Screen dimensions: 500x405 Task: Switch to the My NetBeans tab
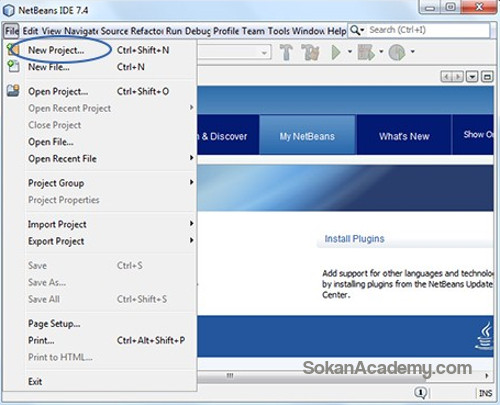click(307, 135)
